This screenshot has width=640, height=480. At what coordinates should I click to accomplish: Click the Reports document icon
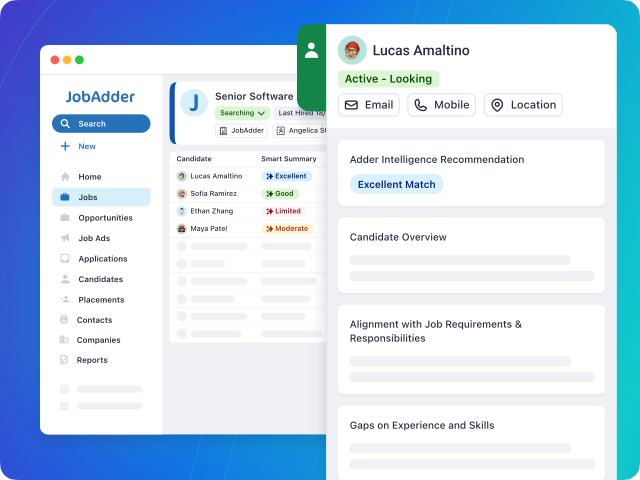pos(65,360)
